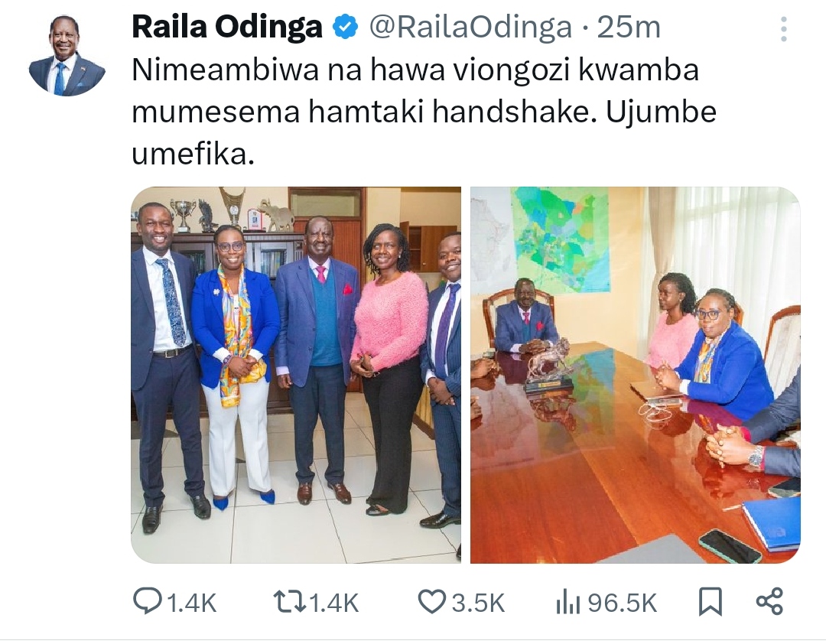Image resolution: width=826 pixels, height=644 pixels.
Task: Bookmark this tweet
Action: [710, 602]
